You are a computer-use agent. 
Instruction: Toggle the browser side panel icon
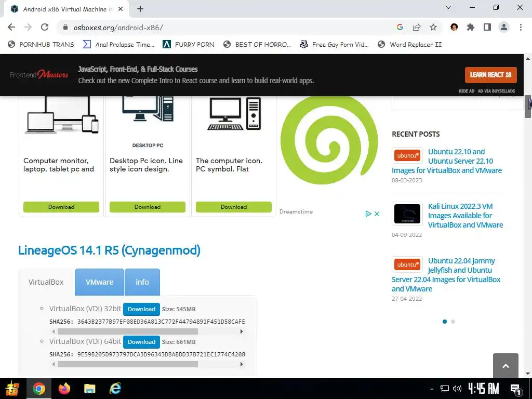(487, 27)
